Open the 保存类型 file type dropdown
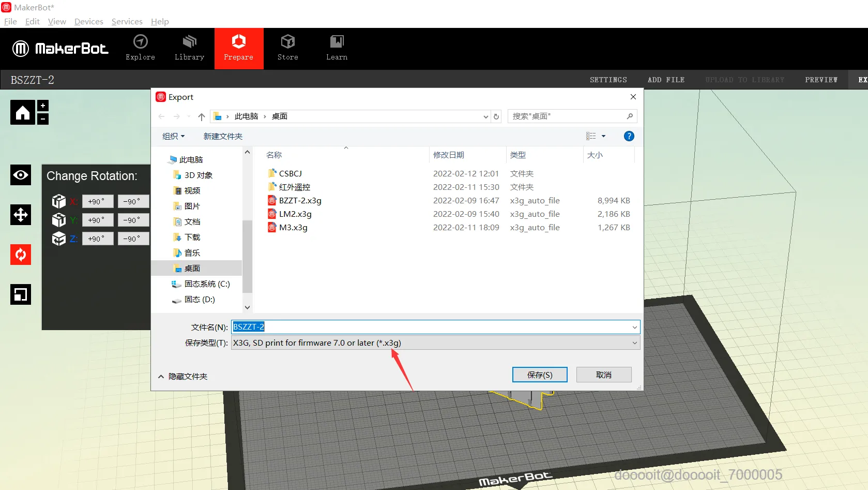The width and height of the screenshot is (868, 490). 436,343
